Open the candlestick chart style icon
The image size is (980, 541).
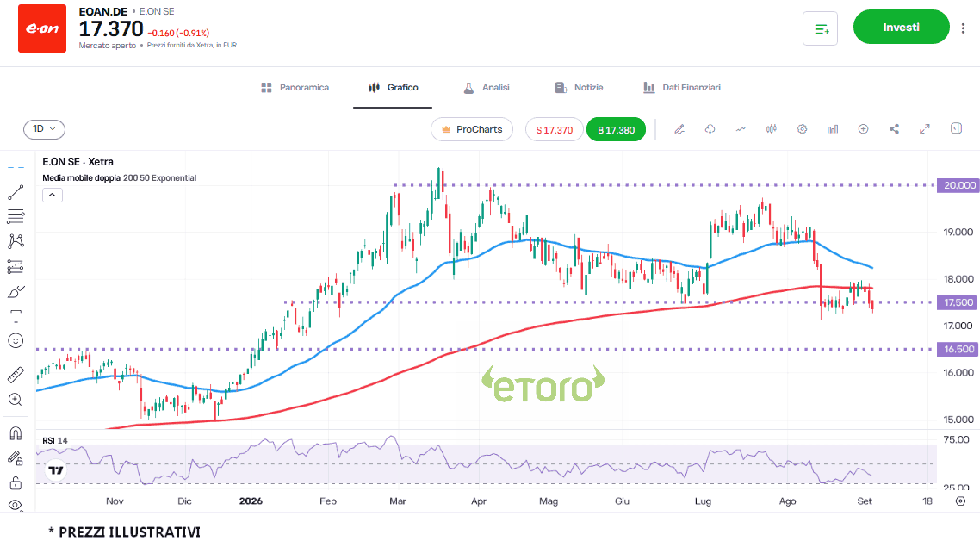point(772,129)
